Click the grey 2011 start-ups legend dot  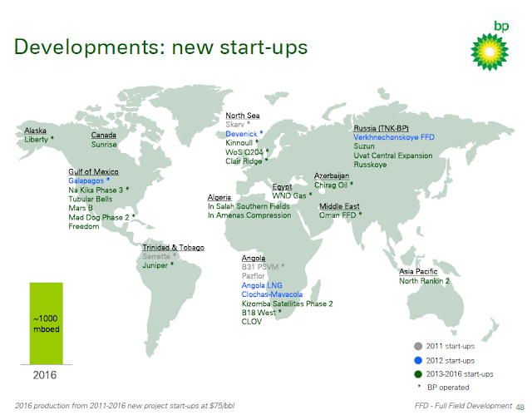click(x=418, y=346)
